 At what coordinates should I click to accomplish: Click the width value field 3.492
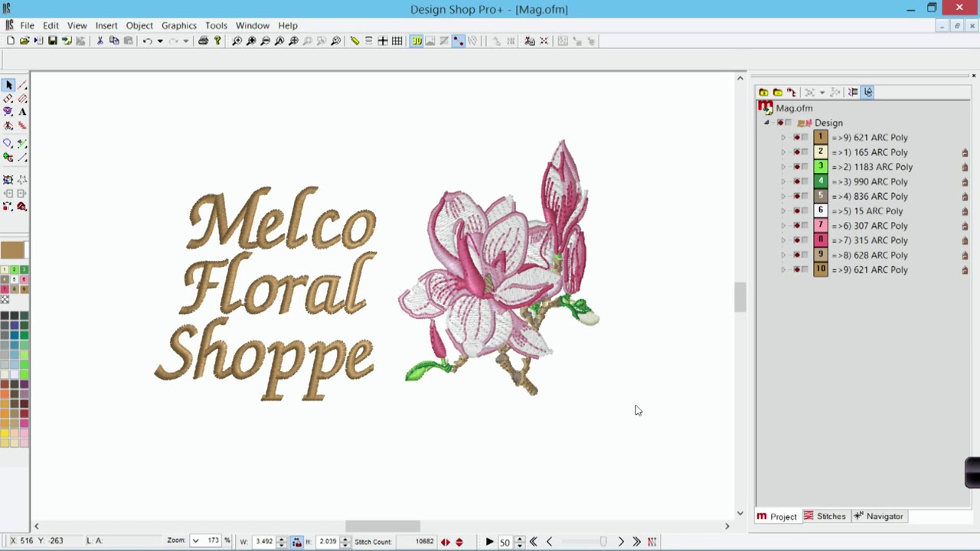[x=264, y=541]
